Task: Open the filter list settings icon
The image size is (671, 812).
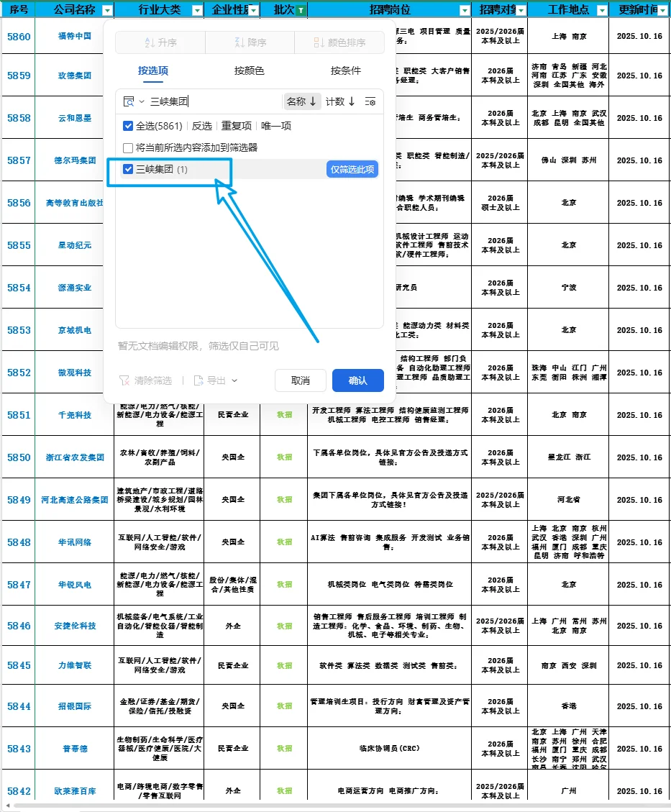Action: click(x=370, y=101)
